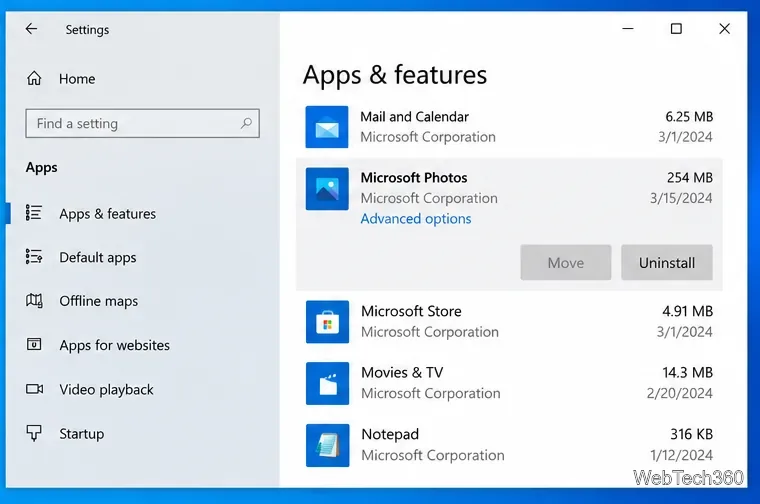
Task: Click the Video playback camera icon
Action: point(34,389)
